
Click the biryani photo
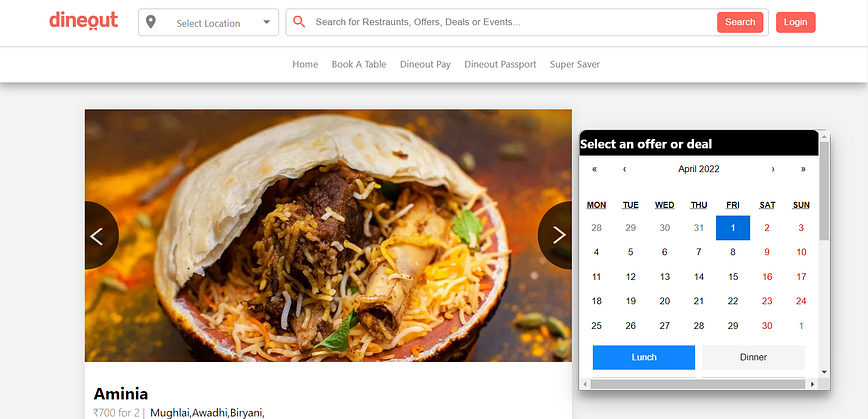[328, 235]
